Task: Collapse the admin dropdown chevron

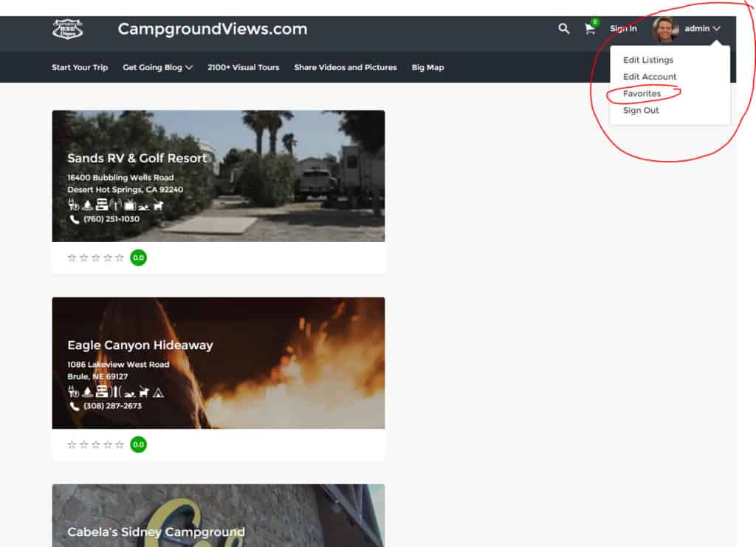Action: (717, 29)
